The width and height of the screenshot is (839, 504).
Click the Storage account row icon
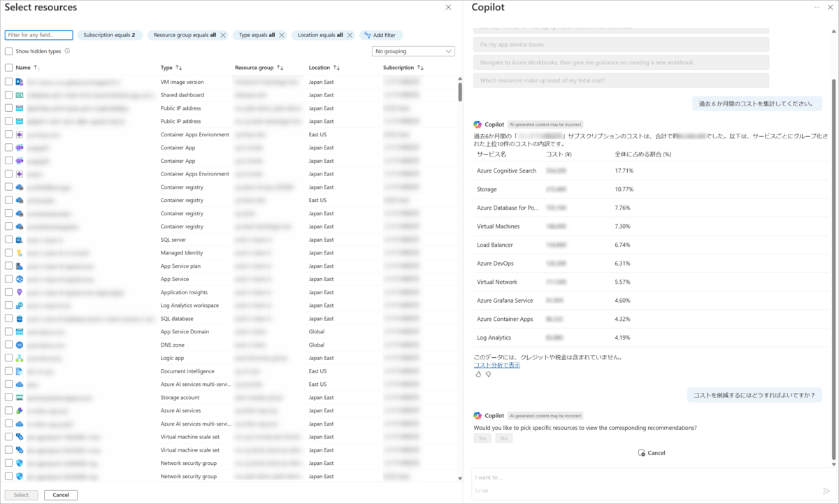(x=20, y=398)
